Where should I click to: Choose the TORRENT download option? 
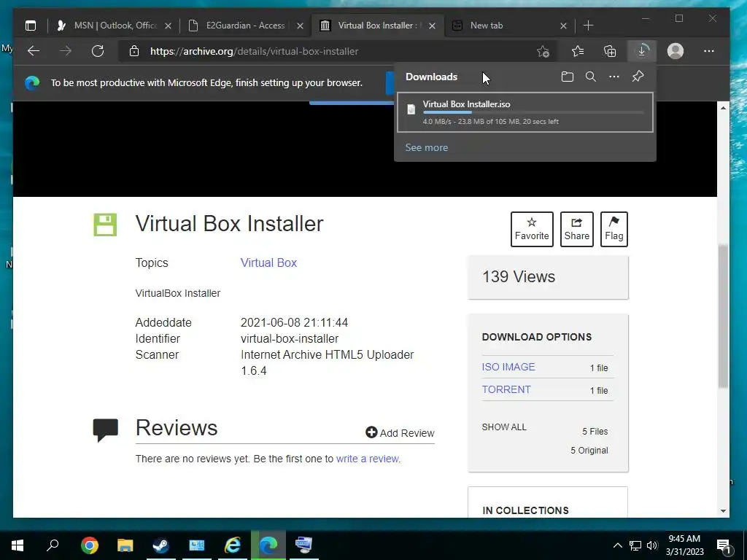click(x=506, y=389)
